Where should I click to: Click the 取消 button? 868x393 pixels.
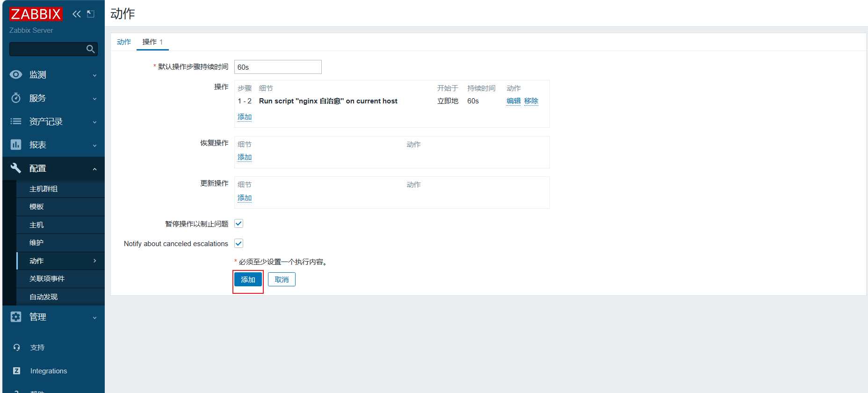coord(282,279)
